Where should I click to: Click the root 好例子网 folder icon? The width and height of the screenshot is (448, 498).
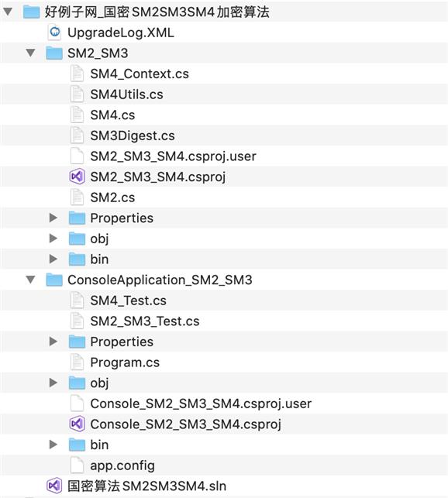pyautogui.click(x=32, y=12)
